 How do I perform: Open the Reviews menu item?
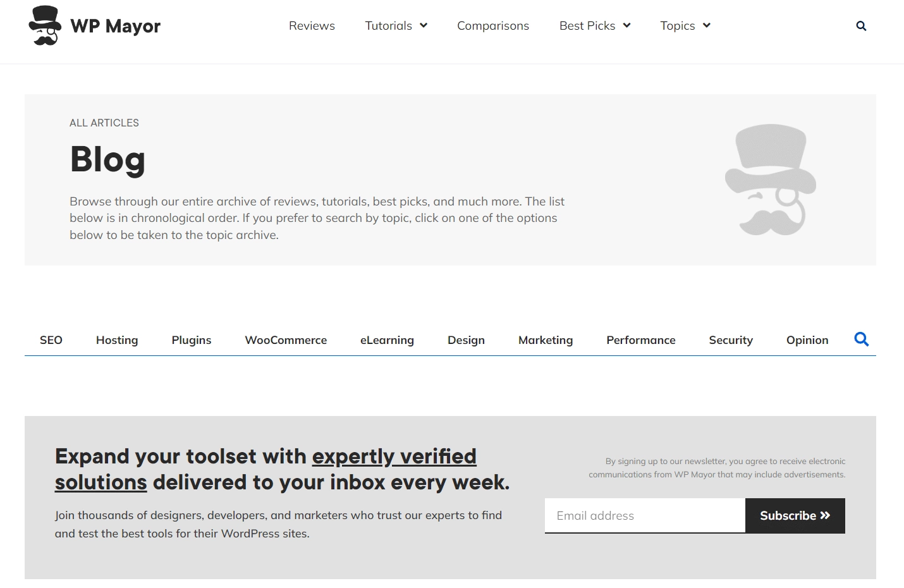(312, 26)
